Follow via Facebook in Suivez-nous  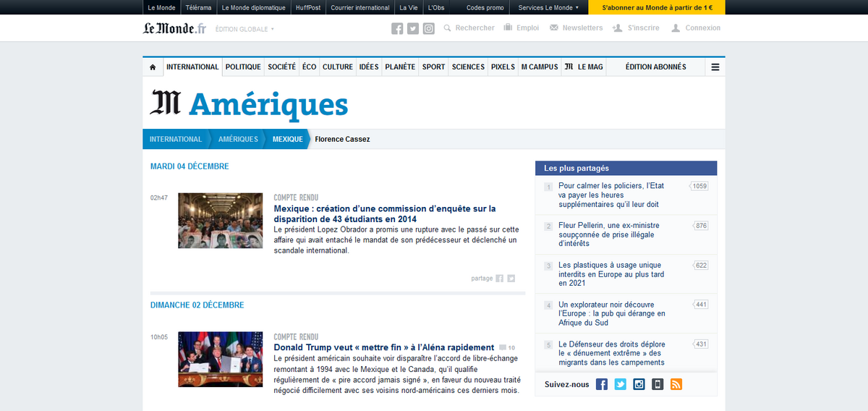pyautogui.click(x=602, y=384)
